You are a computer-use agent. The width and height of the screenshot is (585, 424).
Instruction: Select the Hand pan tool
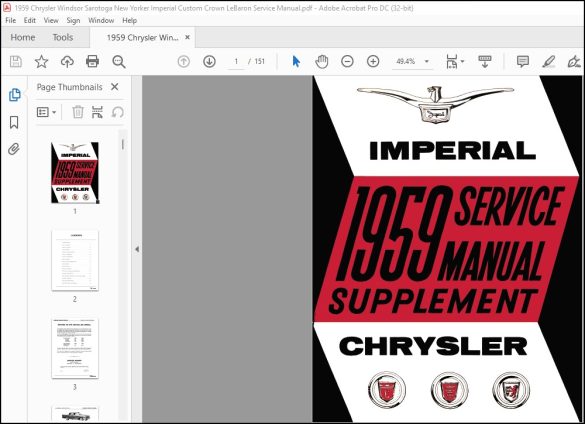click(x=322, y=61)
